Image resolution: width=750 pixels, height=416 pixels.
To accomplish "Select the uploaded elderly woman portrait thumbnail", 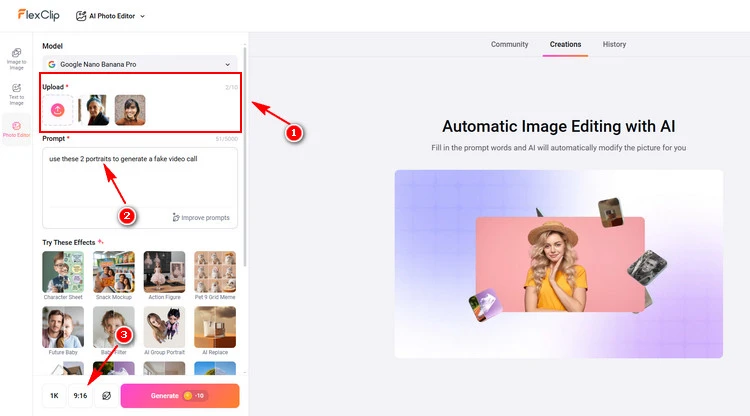I will pyautogui.click(x=94, y=110).
